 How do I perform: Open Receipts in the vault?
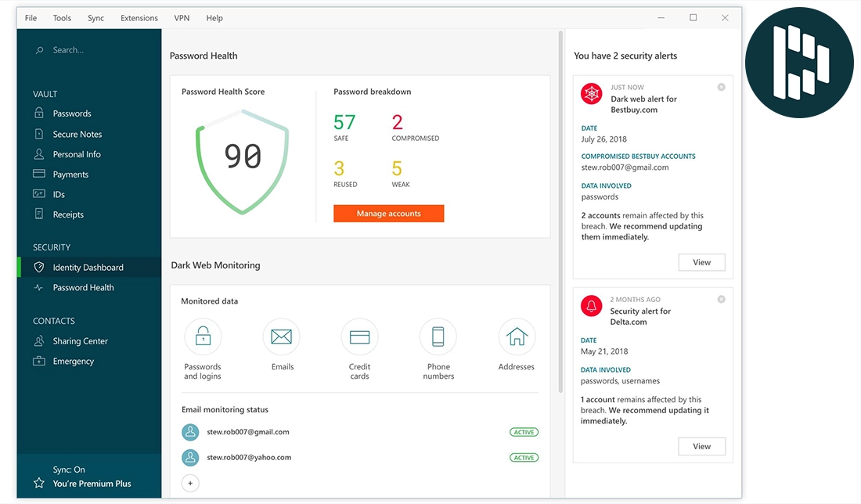[x=67, y=214]
